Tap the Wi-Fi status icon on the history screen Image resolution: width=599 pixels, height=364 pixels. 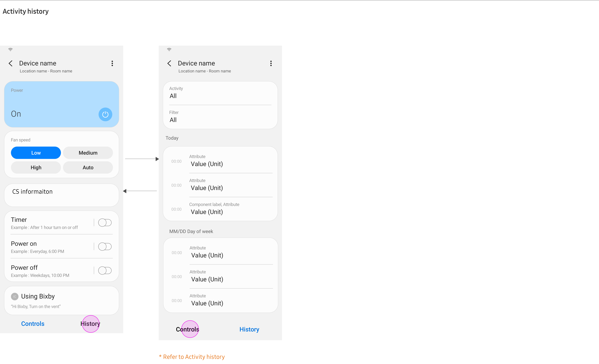[169, 50]
